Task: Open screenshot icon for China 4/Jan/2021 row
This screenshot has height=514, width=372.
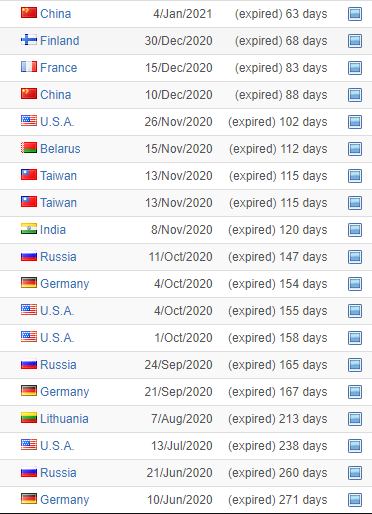Action: (355, 14)
